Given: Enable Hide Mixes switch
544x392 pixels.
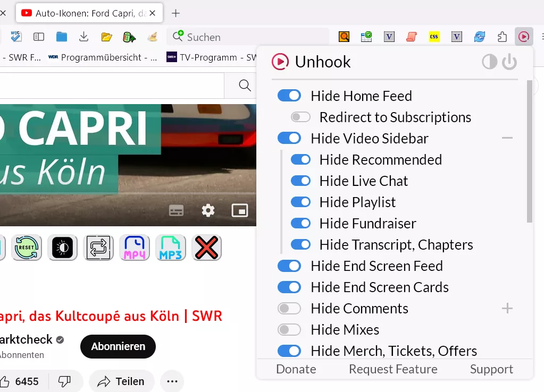Looking at the screenshot, I should click(289, 329).
